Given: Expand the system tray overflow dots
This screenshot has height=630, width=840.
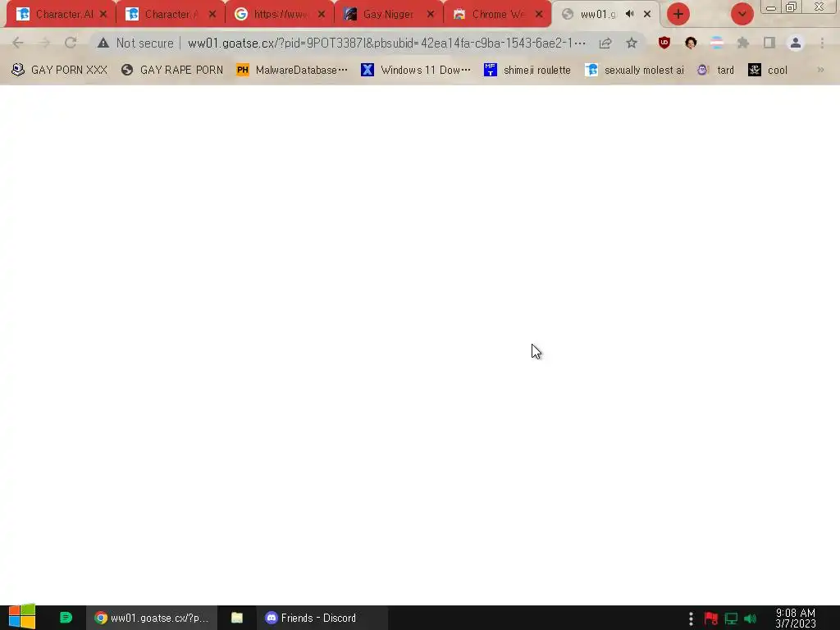Looking at the screenshot, I should pos(691,619).
